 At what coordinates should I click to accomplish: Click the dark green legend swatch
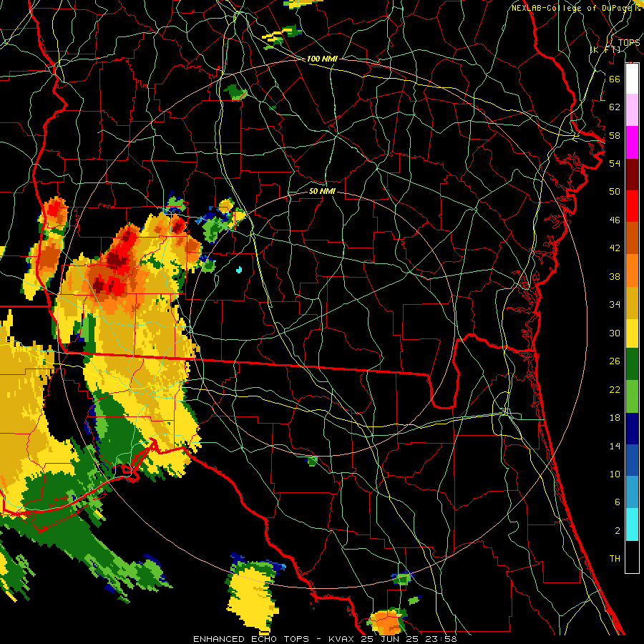click(x=632, y=364)
